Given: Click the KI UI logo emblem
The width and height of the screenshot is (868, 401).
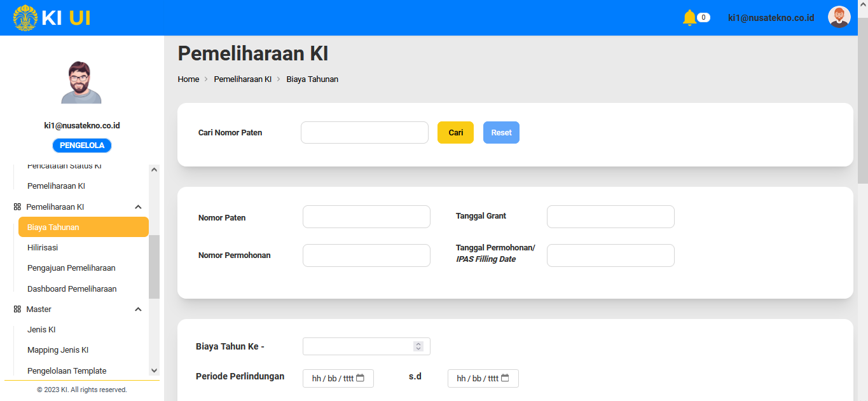Looking at the screenshot, I should click(25, 18).
